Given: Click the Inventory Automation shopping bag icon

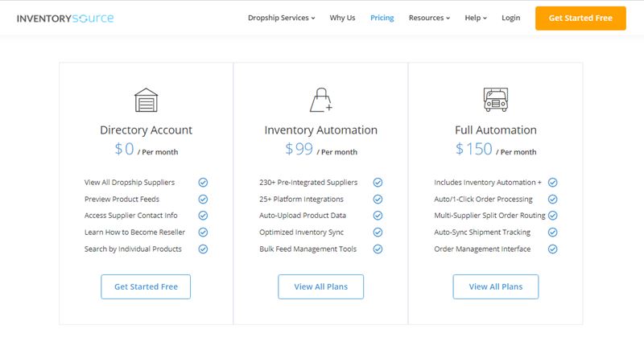Looking at the screenshot, I should (320, 100).
